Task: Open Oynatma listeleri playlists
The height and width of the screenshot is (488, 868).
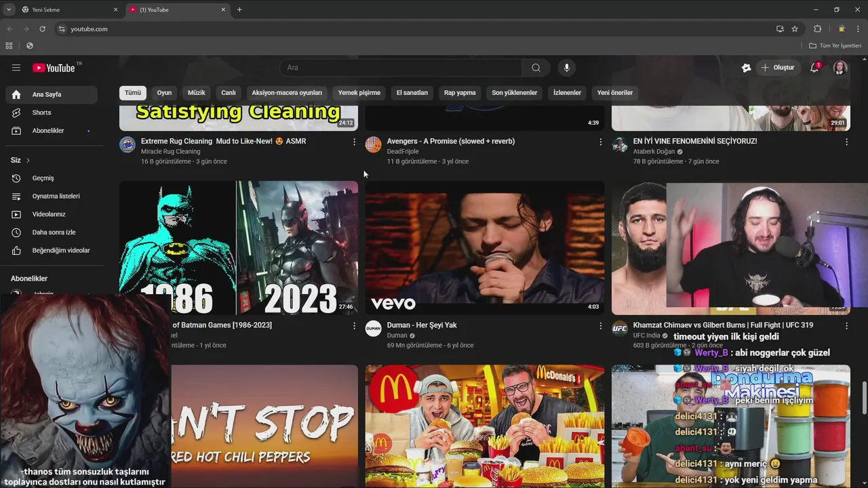Action: click(x=52, y=197)
